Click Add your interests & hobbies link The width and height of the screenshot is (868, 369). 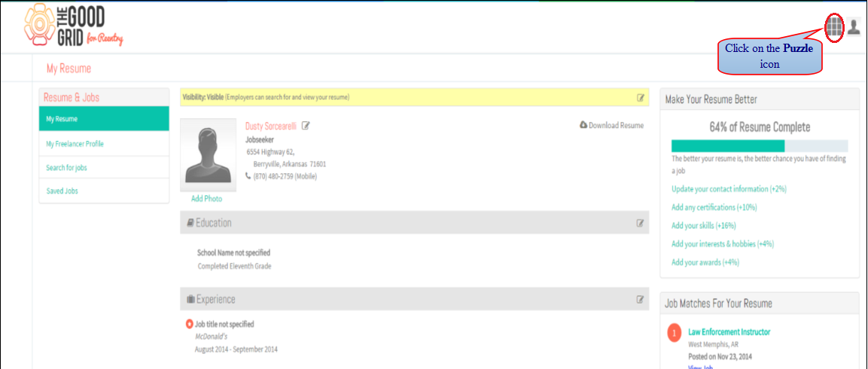click(723, 244)
